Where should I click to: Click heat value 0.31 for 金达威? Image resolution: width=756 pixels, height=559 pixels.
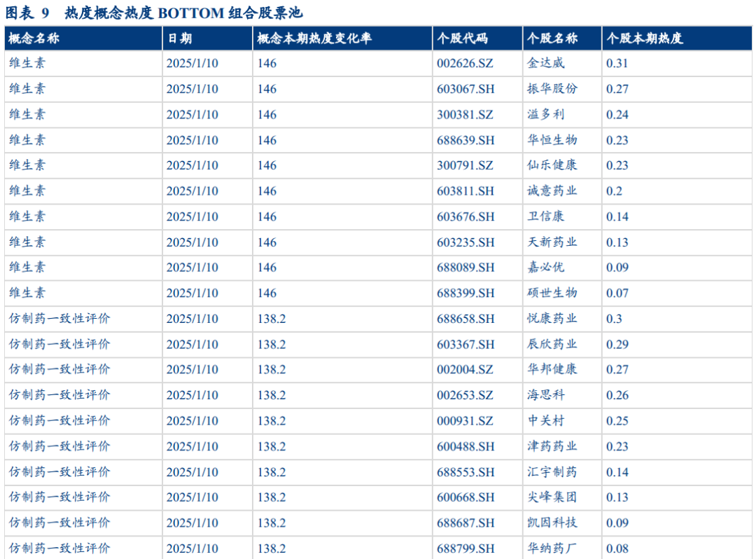point(617,63)
